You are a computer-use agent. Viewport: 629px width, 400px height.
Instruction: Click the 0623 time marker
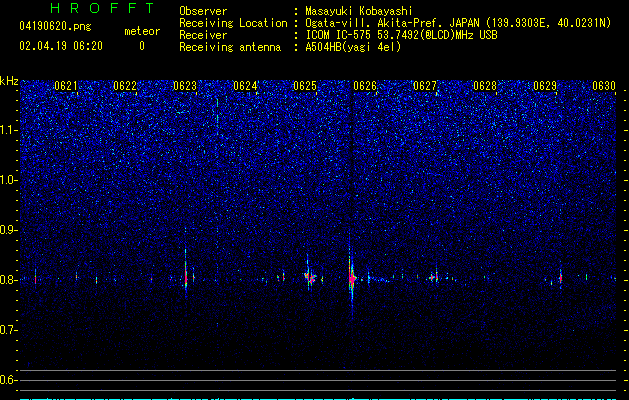185,86
